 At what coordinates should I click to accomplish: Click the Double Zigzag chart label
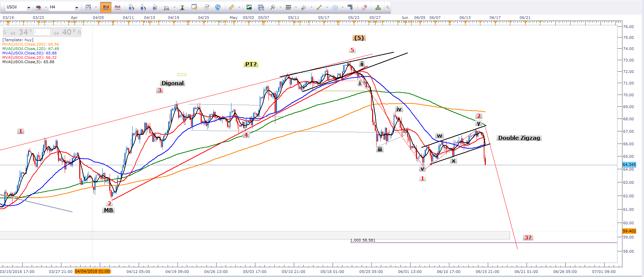pos(519,138)
